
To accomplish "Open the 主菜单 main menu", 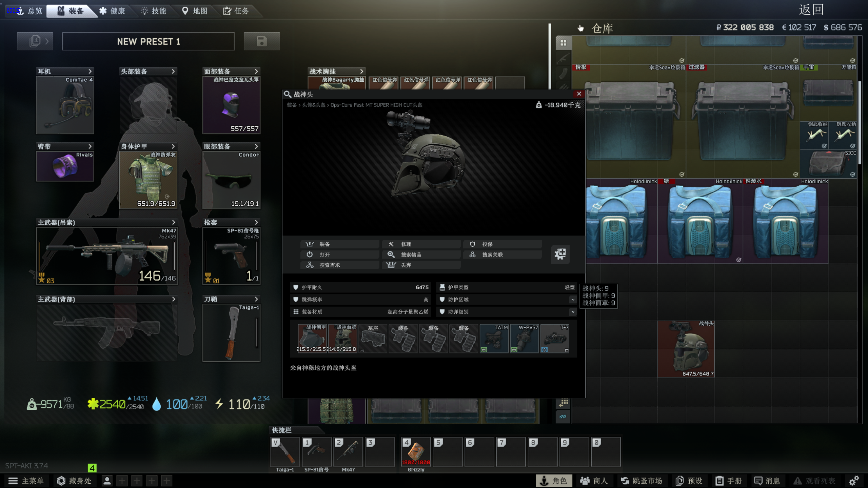I will [x=26, y=481].
